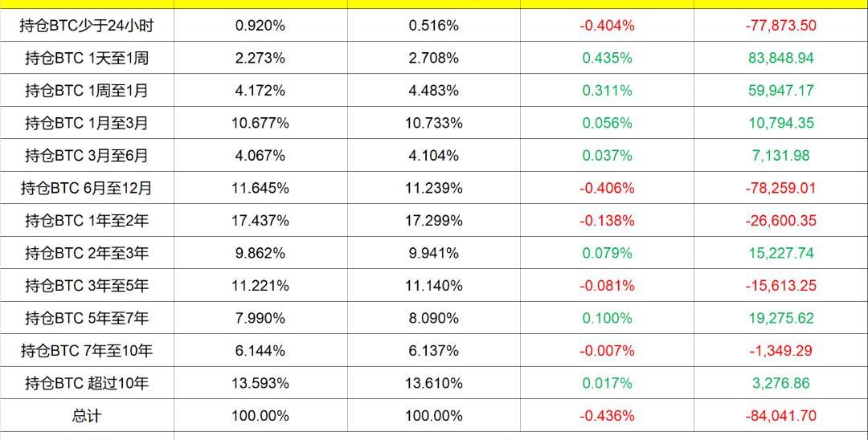Click the green 19,275.62 value
This screenshot has height=440, width=868.
coord(781,318)
